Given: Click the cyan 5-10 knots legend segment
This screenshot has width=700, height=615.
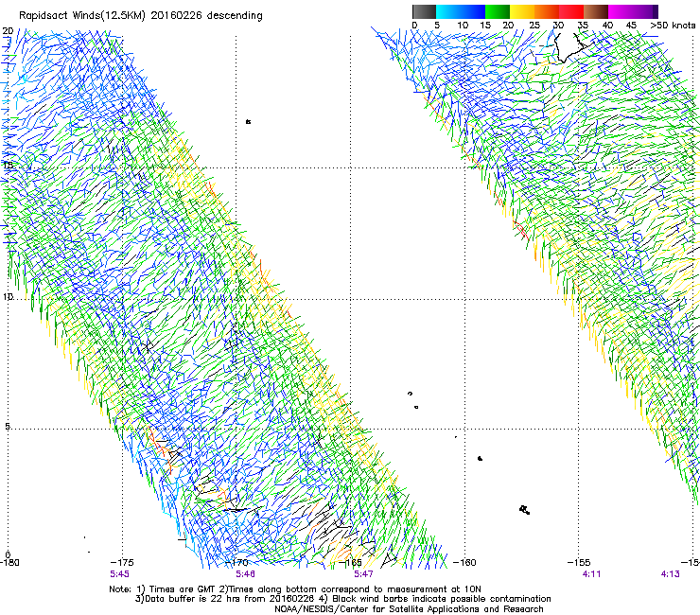Looking at the screenshot, I should coord(448,11).
